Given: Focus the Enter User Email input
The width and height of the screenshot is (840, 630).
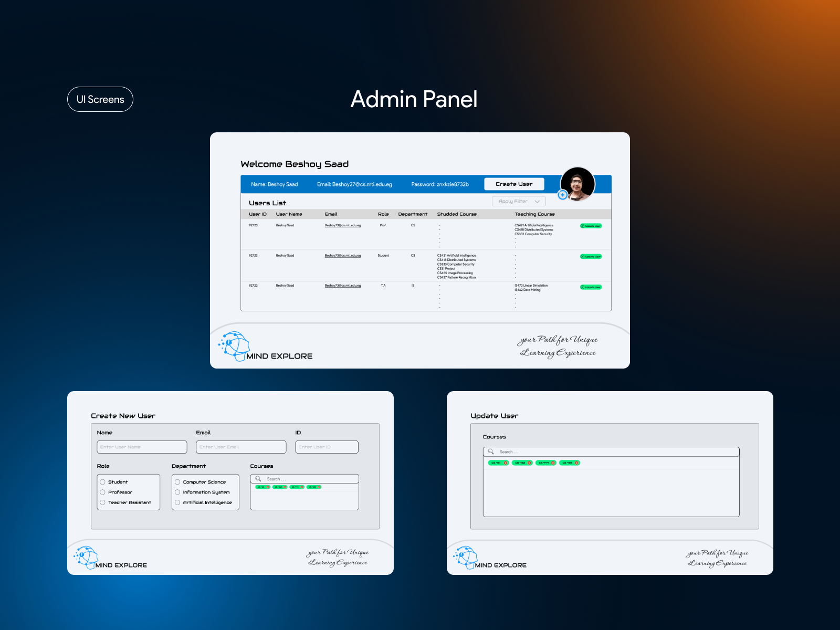Looking at the screenshot, I should pyautogui.click(x=241, y=447).
